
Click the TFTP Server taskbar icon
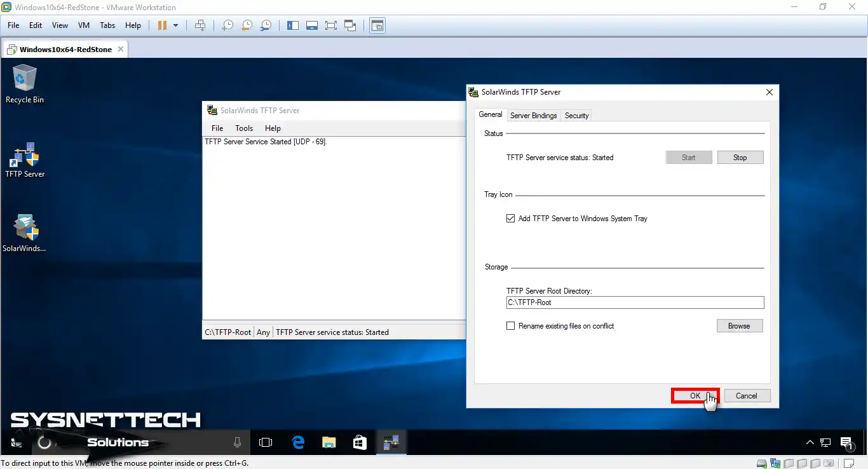tap(391, 442)
